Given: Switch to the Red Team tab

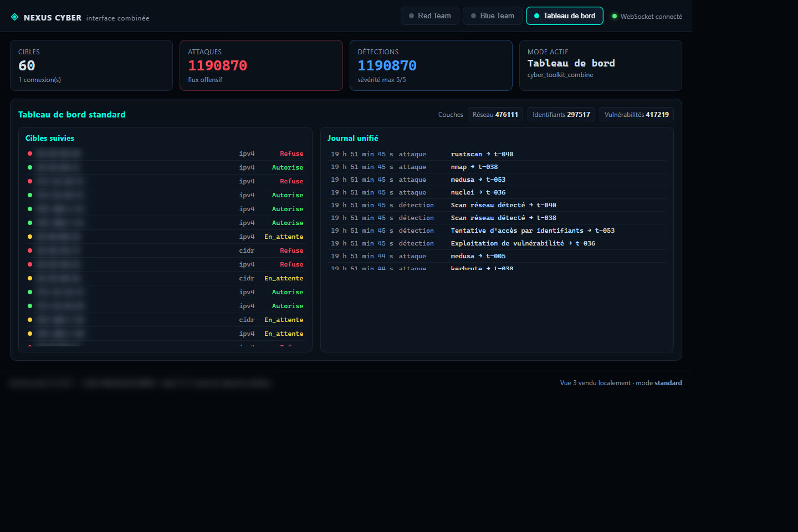Looking at the screenshot, I should click(429, 16).
